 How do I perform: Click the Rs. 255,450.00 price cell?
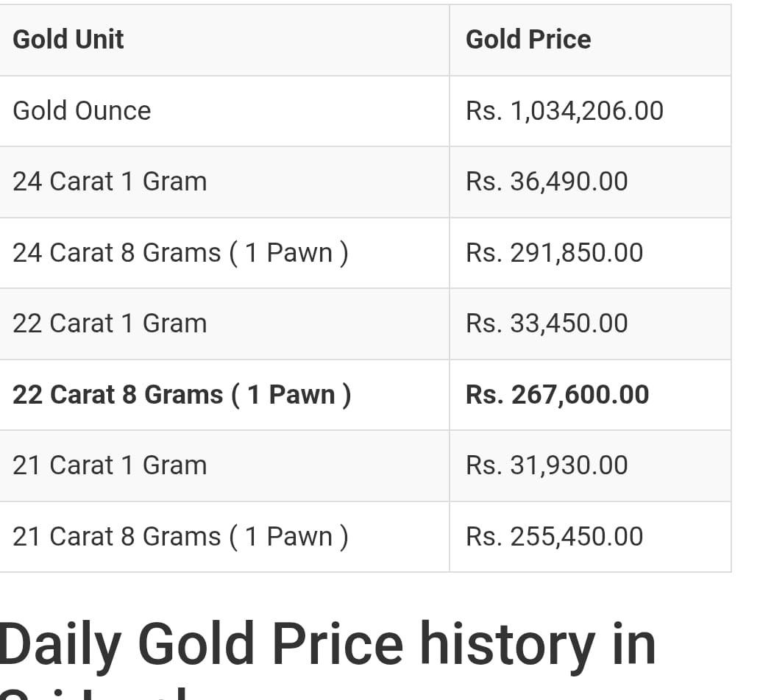555,537
